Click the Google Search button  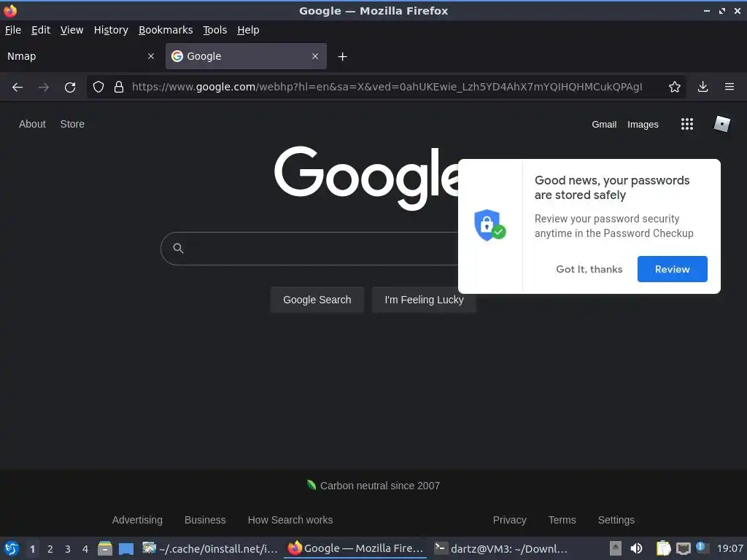(317, 300)
